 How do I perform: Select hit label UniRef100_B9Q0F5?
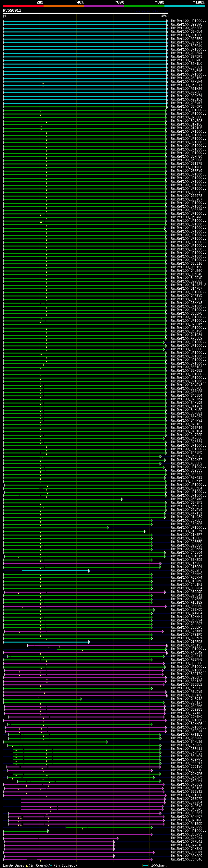(x=187, y=678)
